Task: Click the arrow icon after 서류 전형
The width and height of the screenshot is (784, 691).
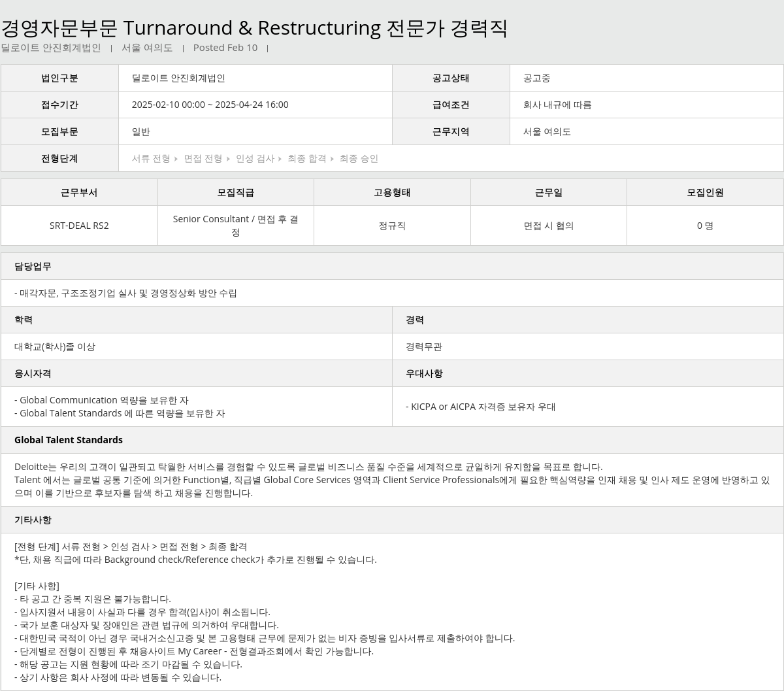Action: coord(176,159)
